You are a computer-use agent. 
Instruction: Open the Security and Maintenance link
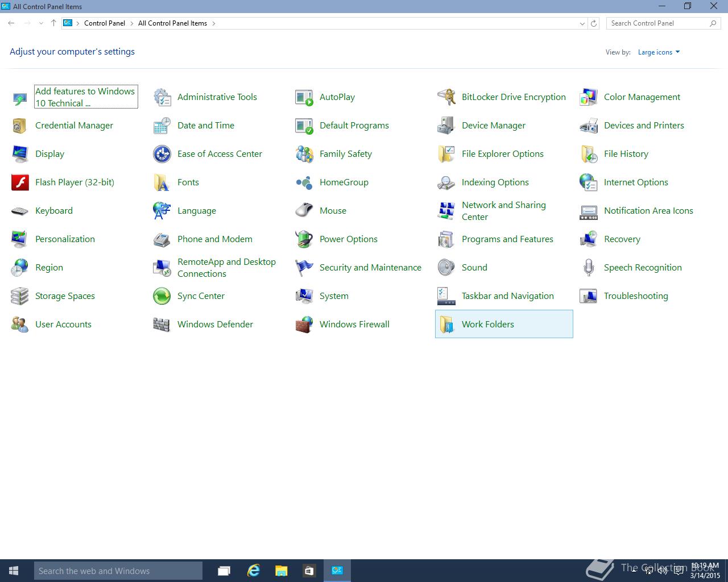tap(370, 268)
